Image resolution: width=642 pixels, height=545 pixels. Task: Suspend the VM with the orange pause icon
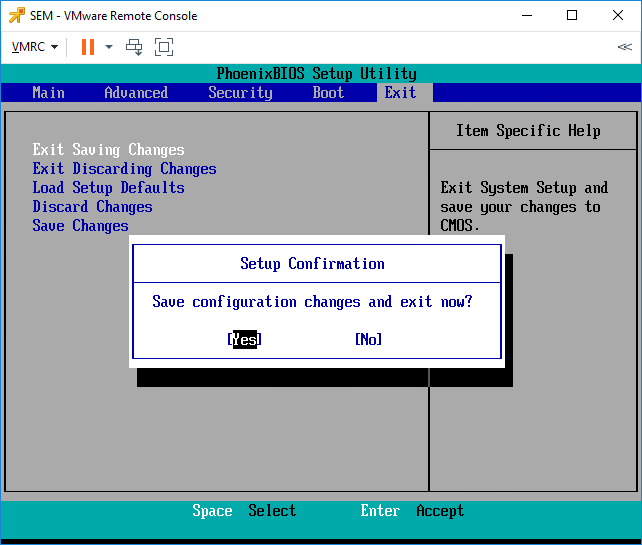tap(88, 47)
